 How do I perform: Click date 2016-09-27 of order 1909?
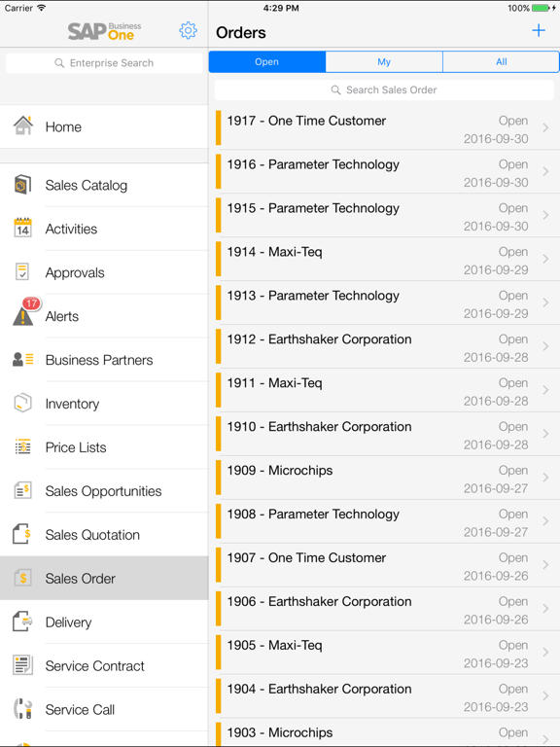tap(496, 489)
